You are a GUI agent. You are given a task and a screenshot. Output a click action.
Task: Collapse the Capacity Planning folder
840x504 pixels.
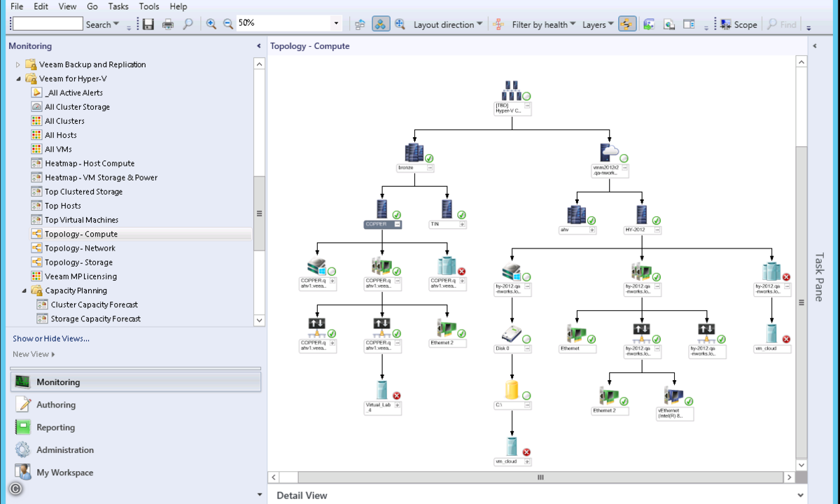pyautogui.click(x=24, y=290)
